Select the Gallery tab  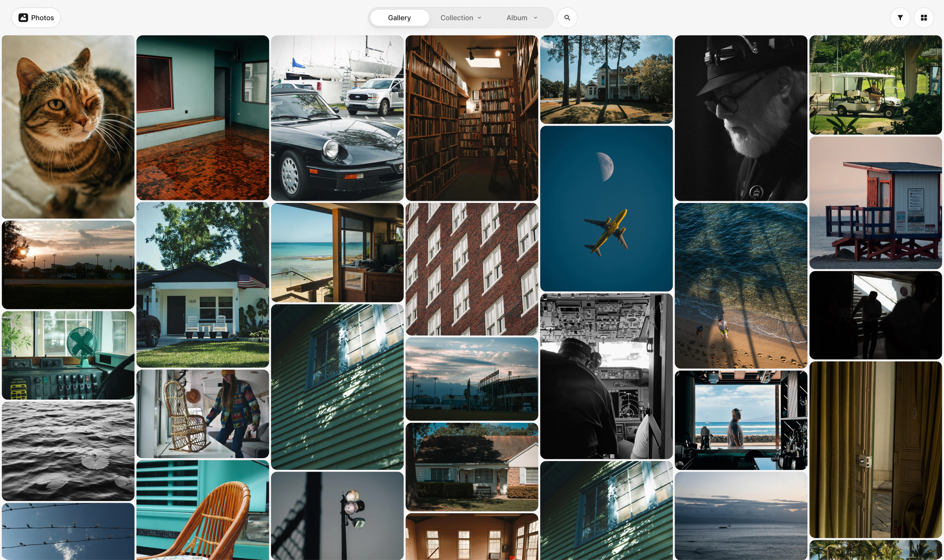(x=400, y=18)
